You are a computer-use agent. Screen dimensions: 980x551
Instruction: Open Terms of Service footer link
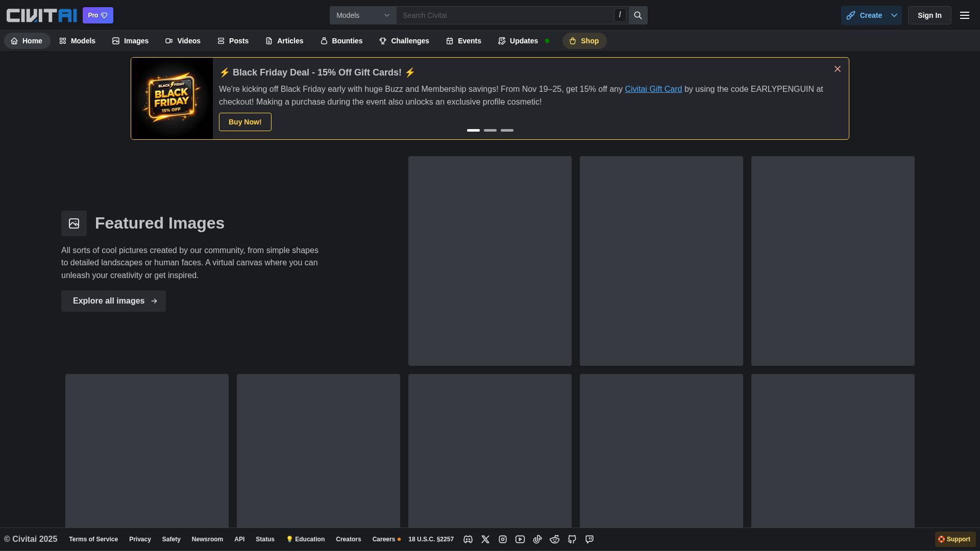[93, 539]
